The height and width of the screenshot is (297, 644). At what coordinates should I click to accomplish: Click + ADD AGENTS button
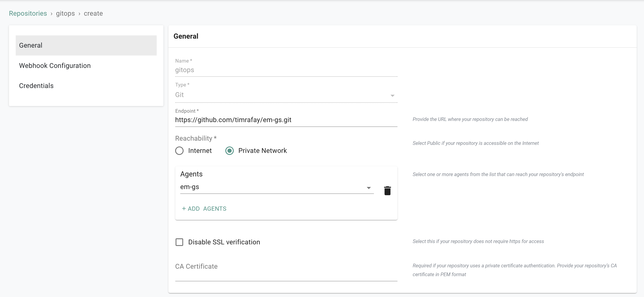click(x=204, y=209)
